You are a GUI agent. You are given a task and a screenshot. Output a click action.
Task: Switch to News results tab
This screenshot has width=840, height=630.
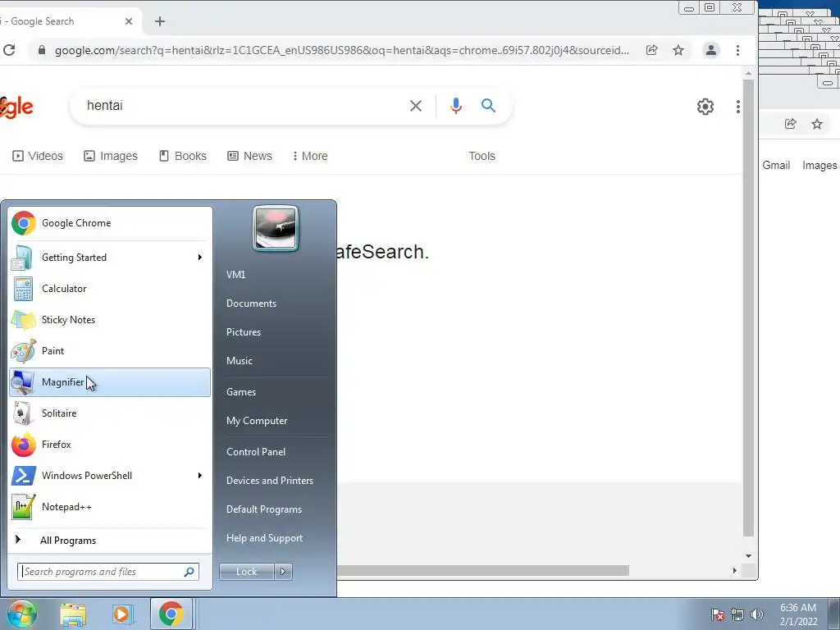[249, 156]
